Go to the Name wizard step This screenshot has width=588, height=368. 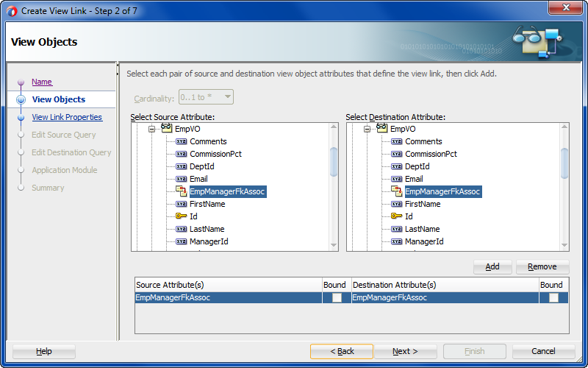coord(42,82)
